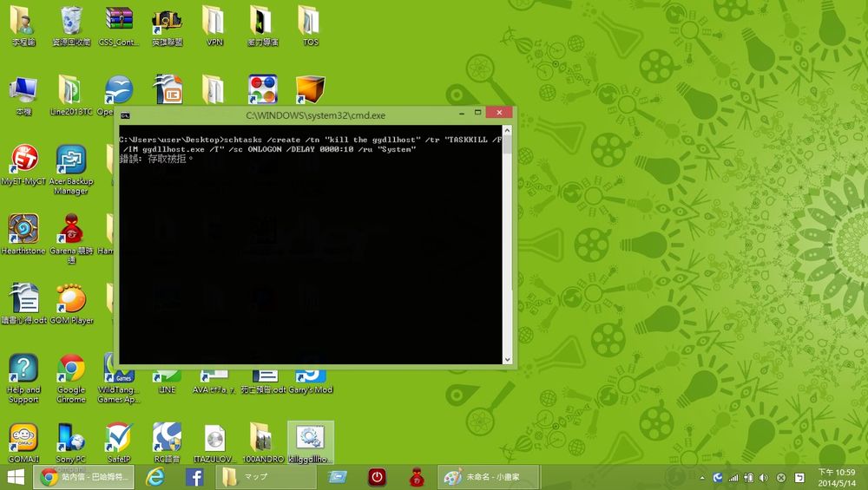The width and height of the screenshot is (868, 490).
Task: Click the cmd.exe window title bar
Action: coord(316,115)
